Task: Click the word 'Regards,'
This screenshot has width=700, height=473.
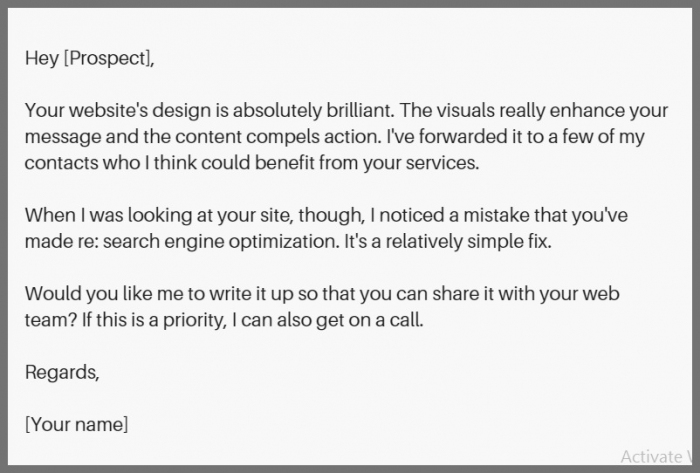Action: [62, 372]
